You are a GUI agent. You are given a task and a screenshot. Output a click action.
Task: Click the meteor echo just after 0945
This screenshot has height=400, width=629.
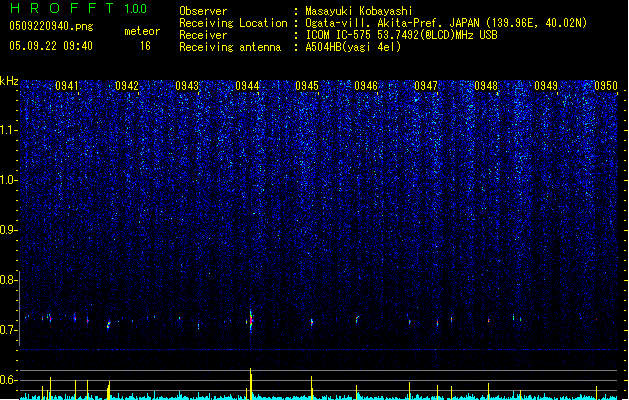click(x=312, y=322)
